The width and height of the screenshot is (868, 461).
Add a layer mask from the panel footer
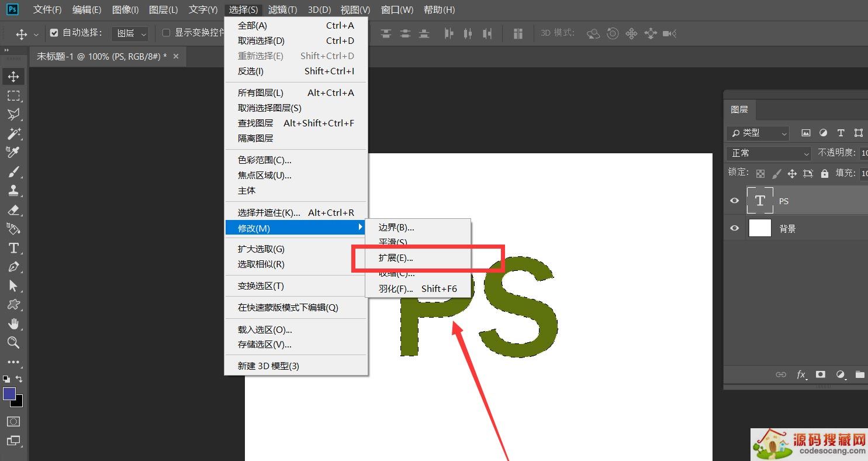tap(821, 374)
